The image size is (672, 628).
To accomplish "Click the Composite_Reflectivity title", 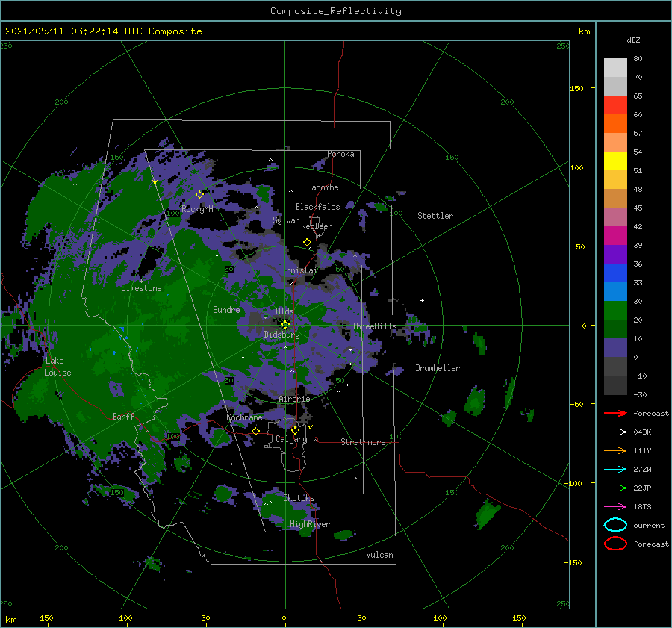I will pos(335,11).
